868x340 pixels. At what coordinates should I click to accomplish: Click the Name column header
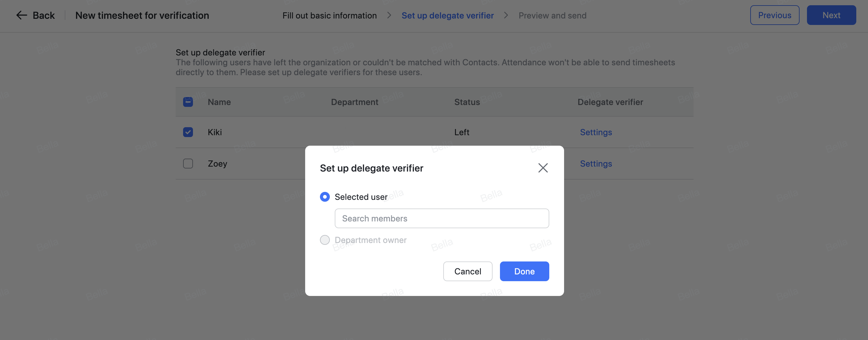tap(219, 102)
